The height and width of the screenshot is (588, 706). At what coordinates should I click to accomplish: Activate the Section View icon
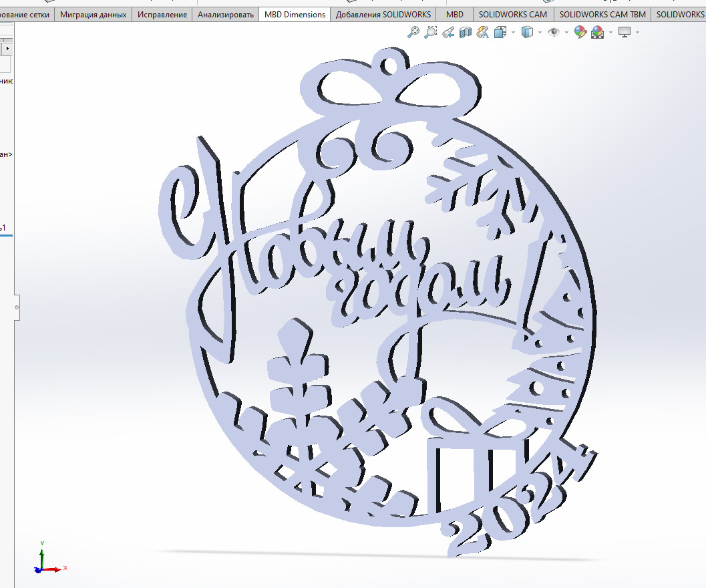(x=465, y=33)
